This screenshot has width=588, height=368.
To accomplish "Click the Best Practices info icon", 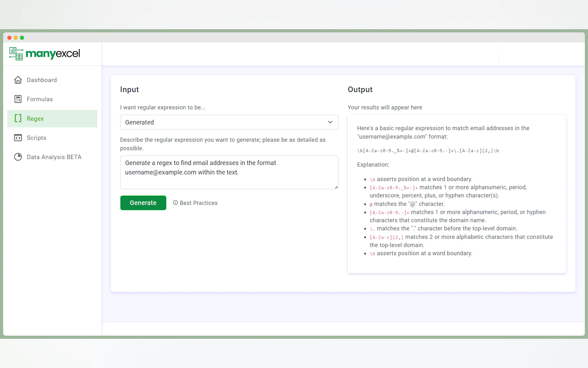I will click(x=175, y=203).
